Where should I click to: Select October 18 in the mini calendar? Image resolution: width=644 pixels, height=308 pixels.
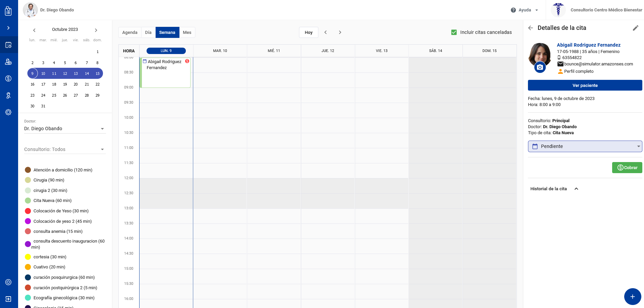[54, 85]
